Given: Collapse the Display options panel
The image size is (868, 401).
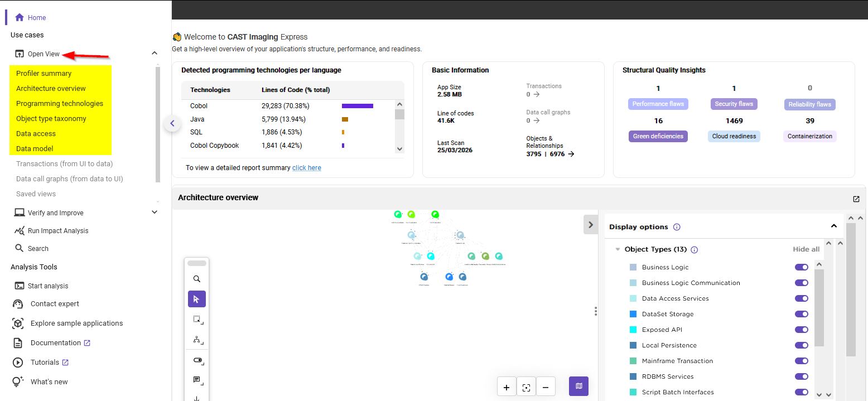Looking at the screenshot, I should [x=833, y=226].
